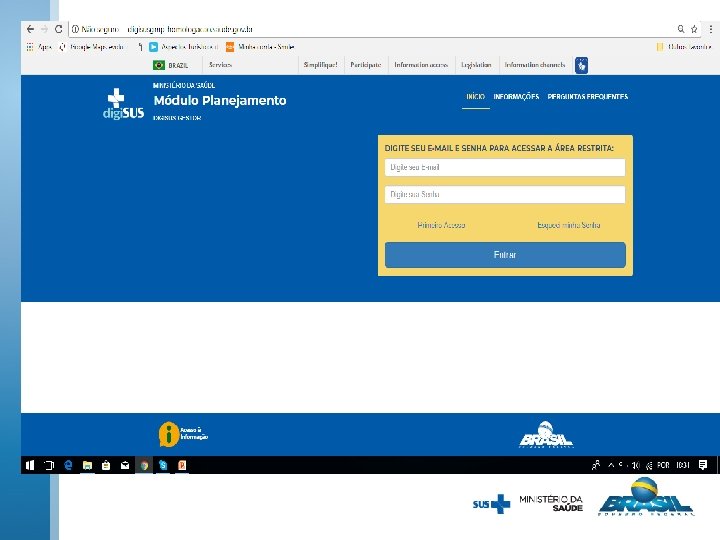Click the Acesso à Informação footer icon

[183, 434]
